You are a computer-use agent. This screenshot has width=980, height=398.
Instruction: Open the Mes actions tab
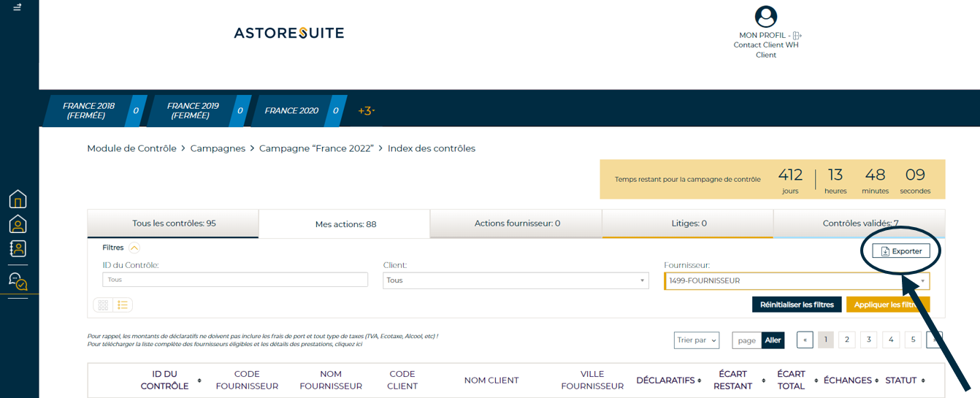pyautogui.click(x=345, y=224)
